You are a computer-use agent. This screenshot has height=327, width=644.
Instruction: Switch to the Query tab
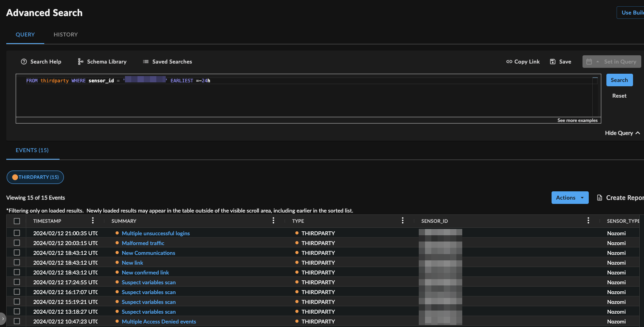[25, 35]
